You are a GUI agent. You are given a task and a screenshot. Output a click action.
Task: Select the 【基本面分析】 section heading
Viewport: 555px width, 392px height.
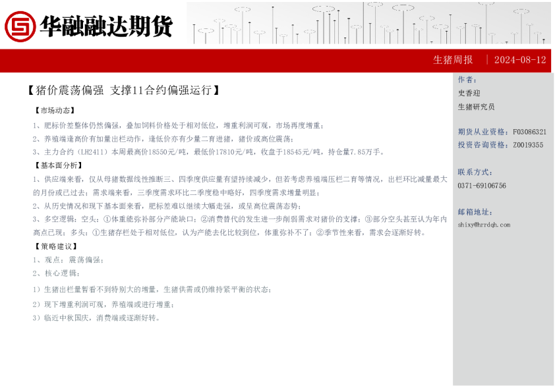(x=59, y=165)
